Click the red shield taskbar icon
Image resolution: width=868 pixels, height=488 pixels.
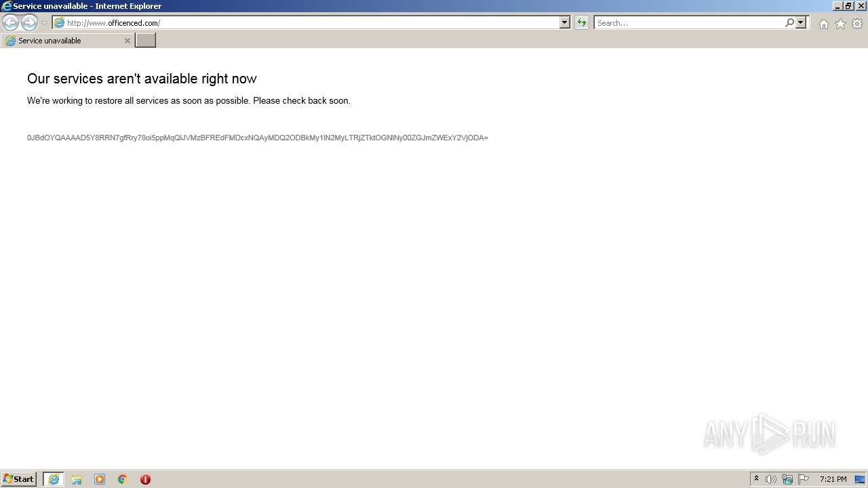click(145, 479)
